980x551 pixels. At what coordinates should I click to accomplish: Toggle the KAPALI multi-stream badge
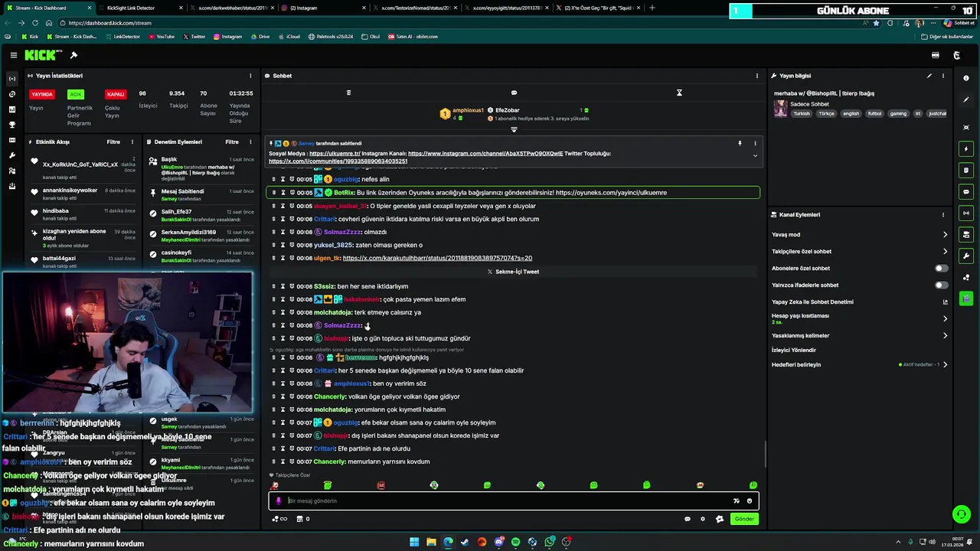pyautogui.click(x=116, y=94)
